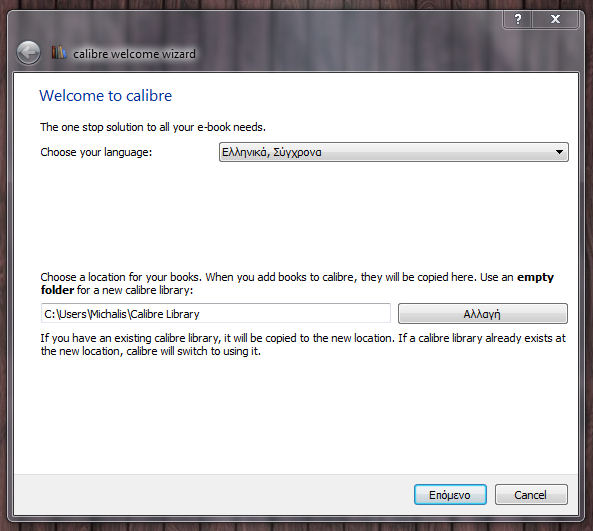The height and width of the screenshot is (531, 593).
Task: Click inside the library location path field
Action: click(x=216, y=314)
